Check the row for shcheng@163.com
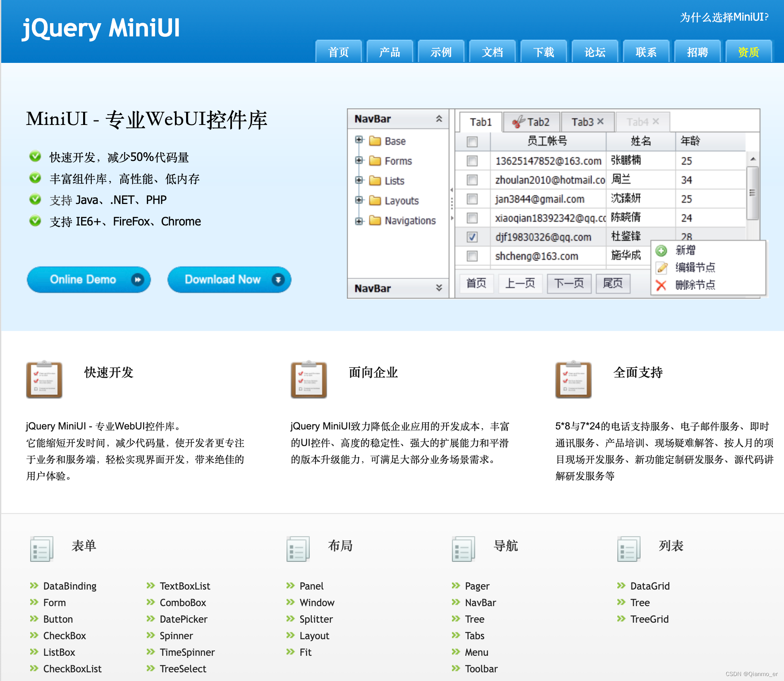Image resolution: width=784 pixels, height=681 pixels. 472,256
